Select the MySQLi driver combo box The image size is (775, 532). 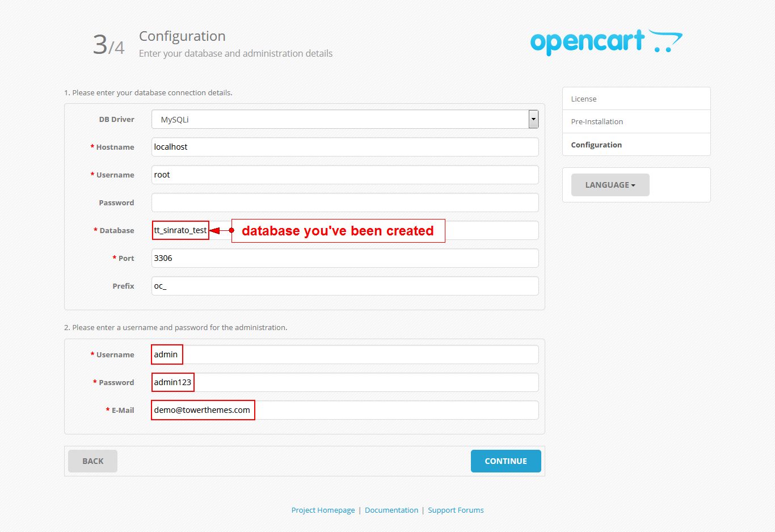tap(345, 119)
